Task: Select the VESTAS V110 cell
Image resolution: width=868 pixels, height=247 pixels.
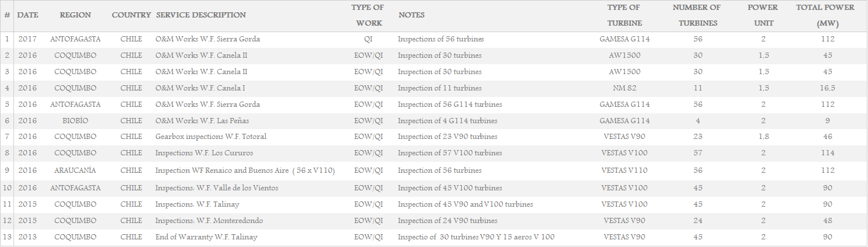Action: tap(624, 171)
